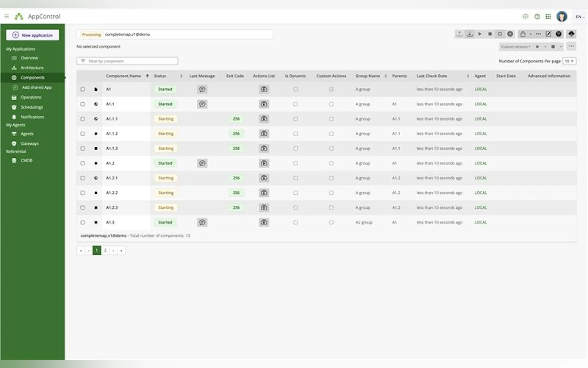Toggle the Is Dynamic checkbox for A1.1
Image resolution: width=588 pixels, height=368 pixels.
coord(295,104)
